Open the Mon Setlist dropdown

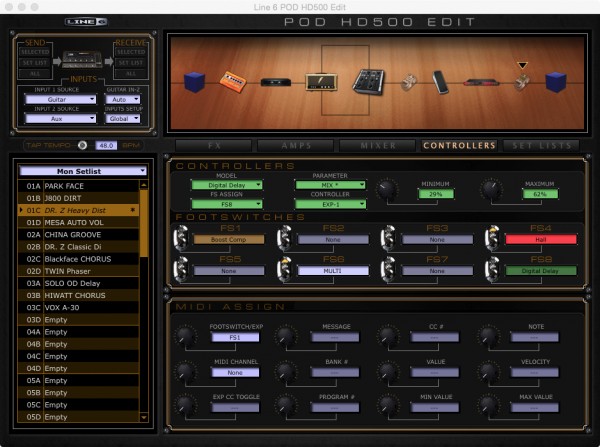[x=83, y=171]
